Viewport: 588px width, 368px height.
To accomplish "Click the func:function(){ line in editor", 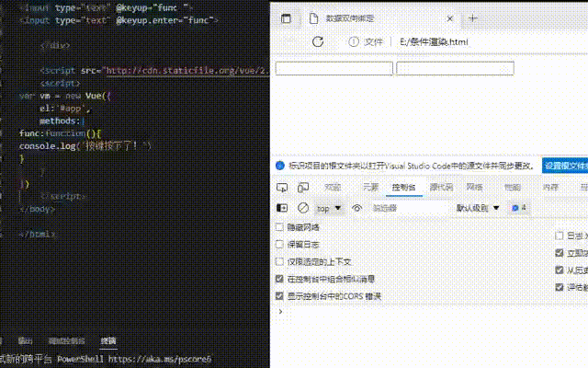I will (61, 133).
